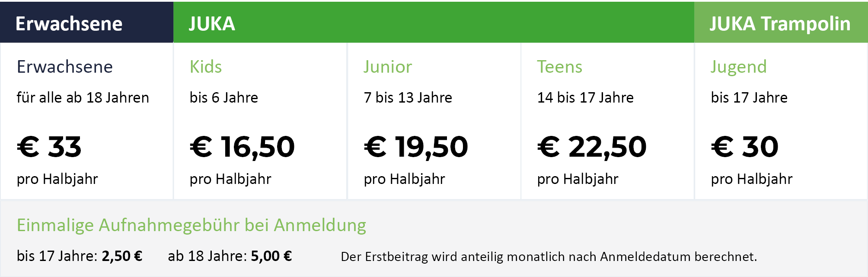Click the "Der Erstbeitrag wird anteilig" note
Viewport: 868px width, 277px height.
point(549,257)
